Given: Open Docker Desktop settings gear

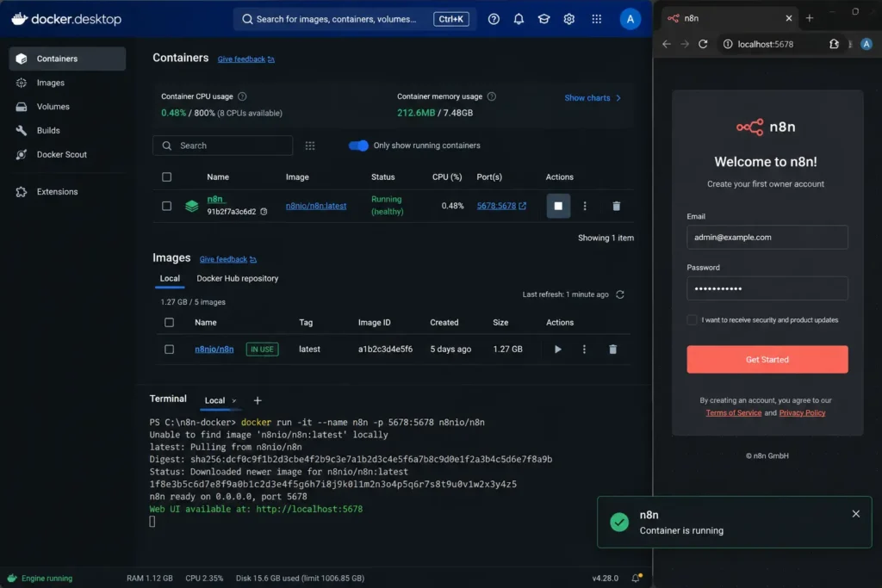Looking at the screenshot, I should tap(568, 19).
